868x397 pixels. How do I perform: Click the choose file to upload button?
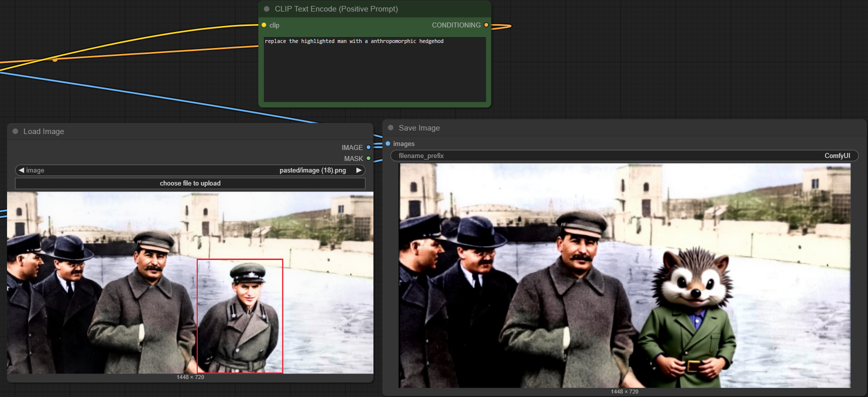pos(190,183)
